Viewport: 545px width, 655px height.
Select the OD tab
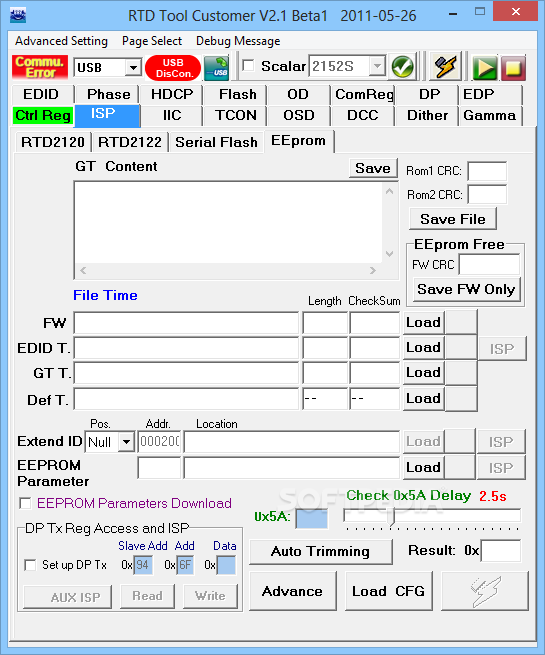pyautogui.click(x=298, y=94)
